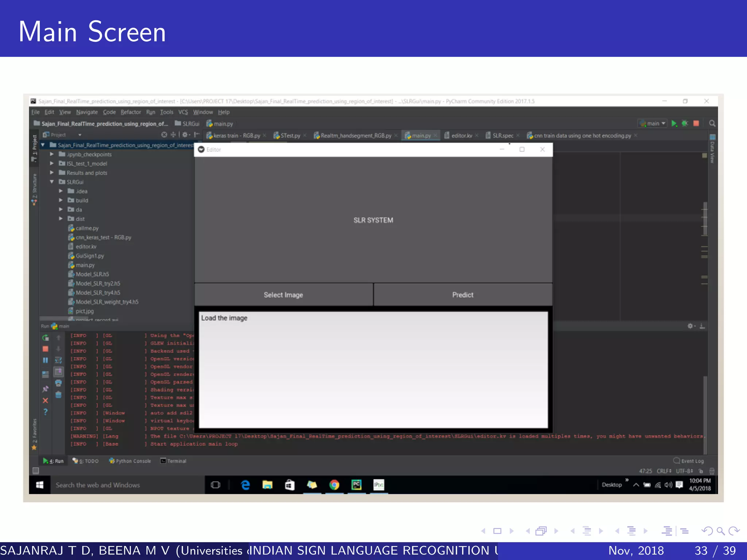Expand the build folder
The height and width of the screenshot is (560, 747).
(x=61, y=200)
